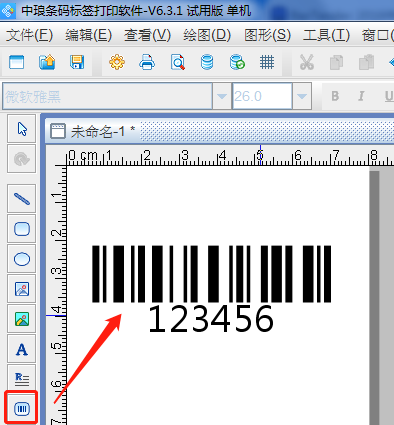Click the font size field 26.0
This screenshot has width=394, height=425.
tap(262, 96)
